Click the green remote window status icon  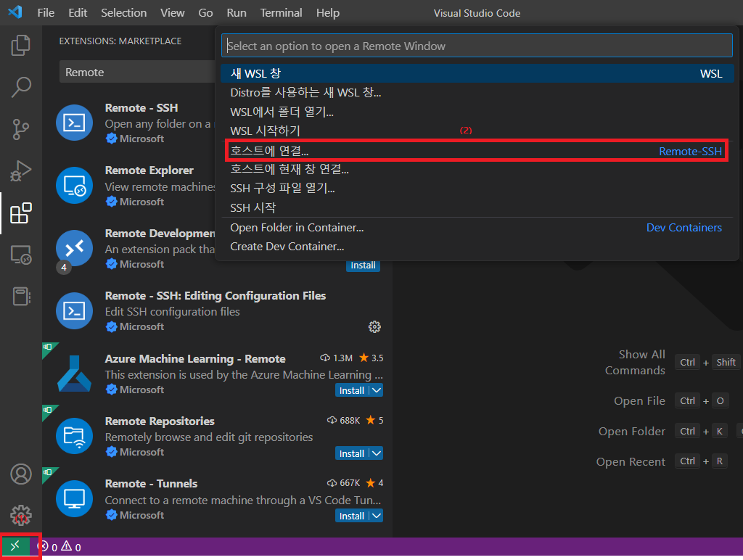[x=16, y=547]
